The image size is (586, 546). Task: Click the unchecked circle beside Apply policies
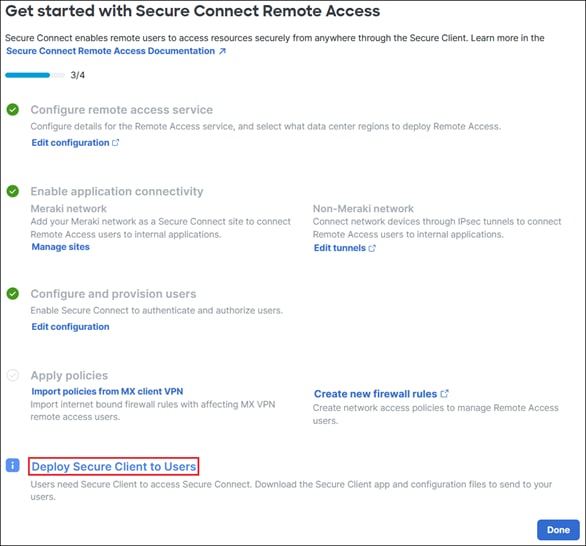click(13, 375)
